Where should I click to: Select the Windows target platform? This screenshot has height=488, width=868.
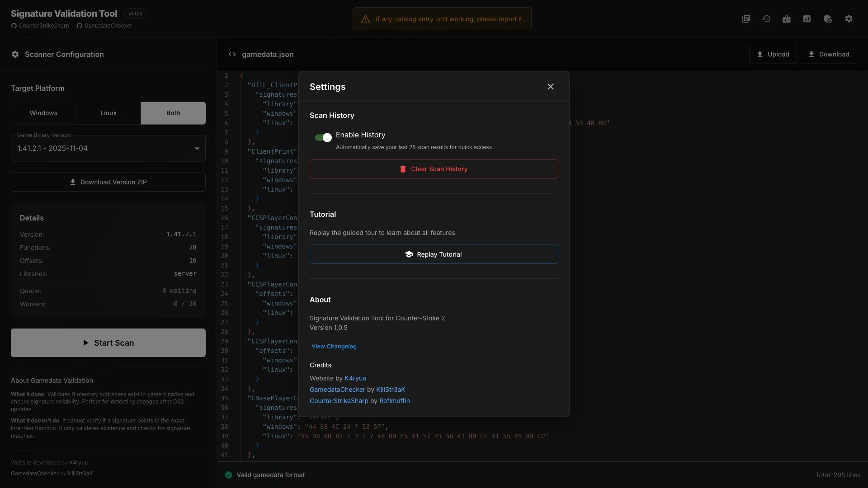[x=43, y=113]
